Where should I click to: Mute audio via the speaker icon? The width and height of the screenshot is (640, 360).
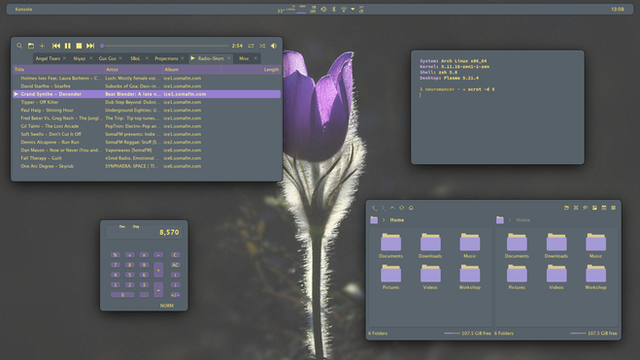pyautogui.click(x=274, y=46)
